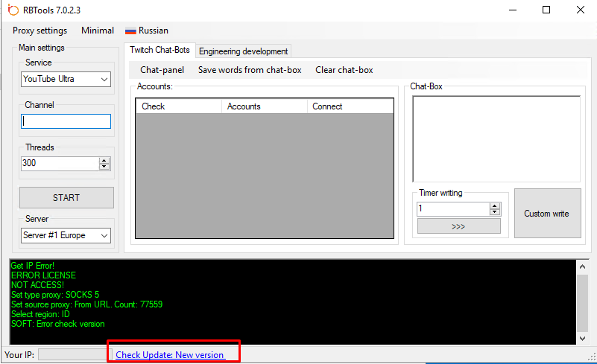Select the Twitch Chat-Bots tab
The image size is (597, 364).
click(159, 50)
